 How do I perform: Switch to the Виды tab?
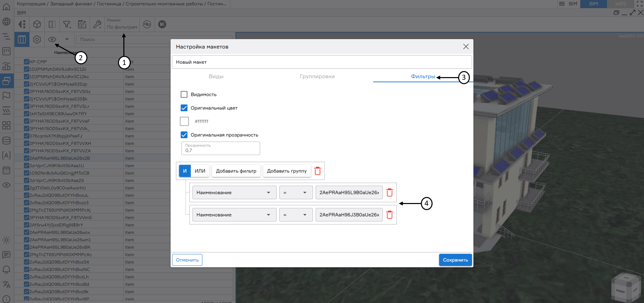tap(216, 76)
